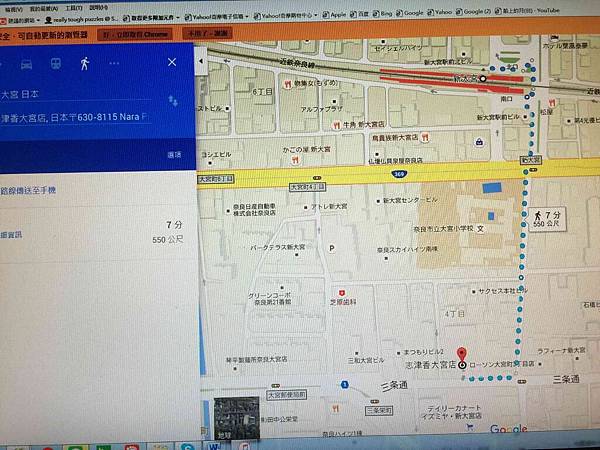Open the Bing bookmark
The width and height of the screenshot is (600, 450).
(382, 13)
